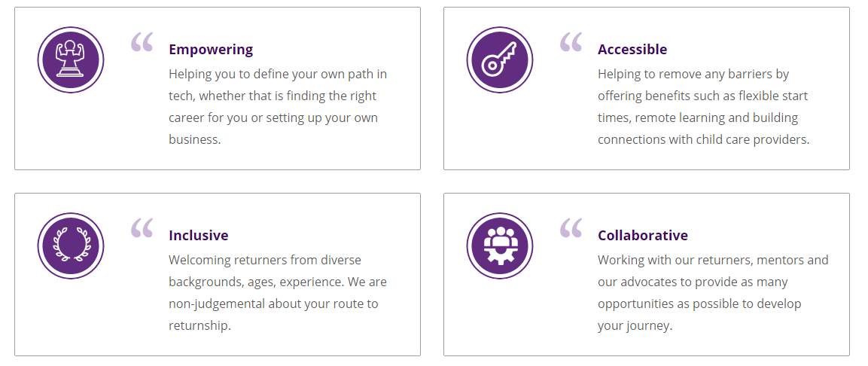
Task: Click the 'business.' text in Empowering card
Action: coord(195,139)
